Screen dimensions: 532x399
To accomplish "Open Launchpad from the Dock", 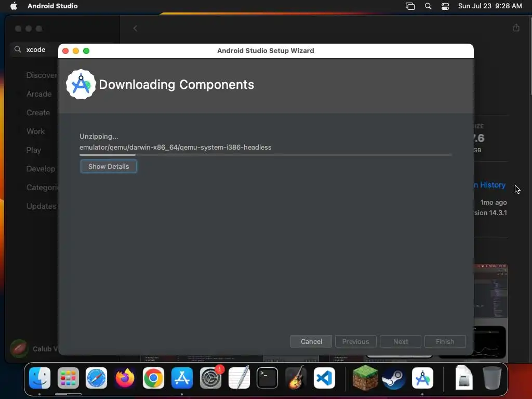I will [x=68, y=378].
